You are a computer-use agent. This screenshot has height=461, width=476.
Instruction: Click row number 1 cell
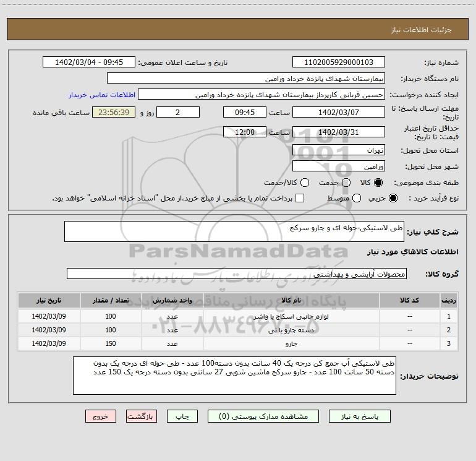(449, 316)
